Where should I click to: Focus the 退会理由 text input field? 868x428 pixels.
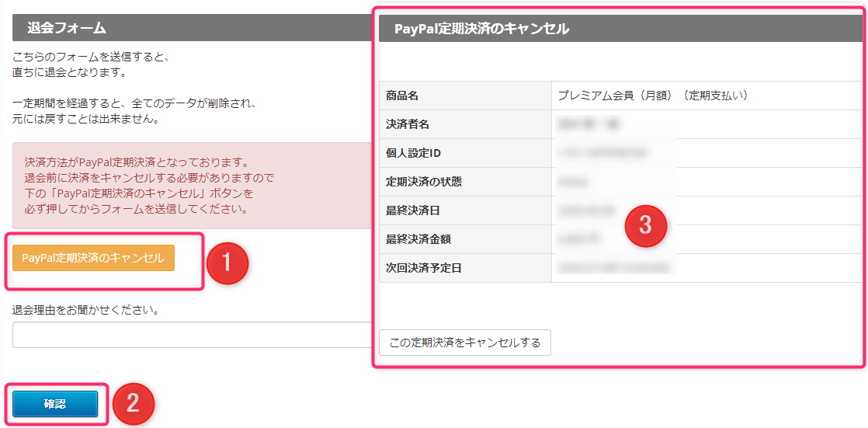point(192,335)
